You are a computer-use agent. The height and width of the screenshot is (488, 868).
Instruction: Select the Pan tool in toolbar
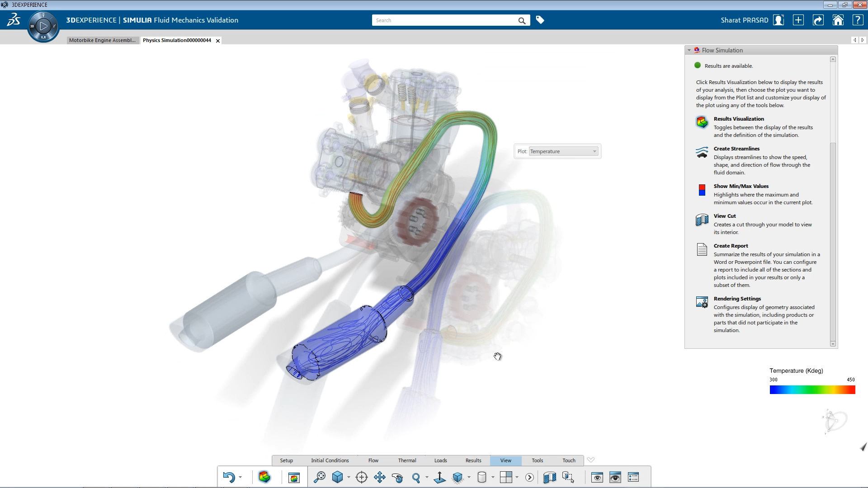pyautogui.click(x=380, y=477)
